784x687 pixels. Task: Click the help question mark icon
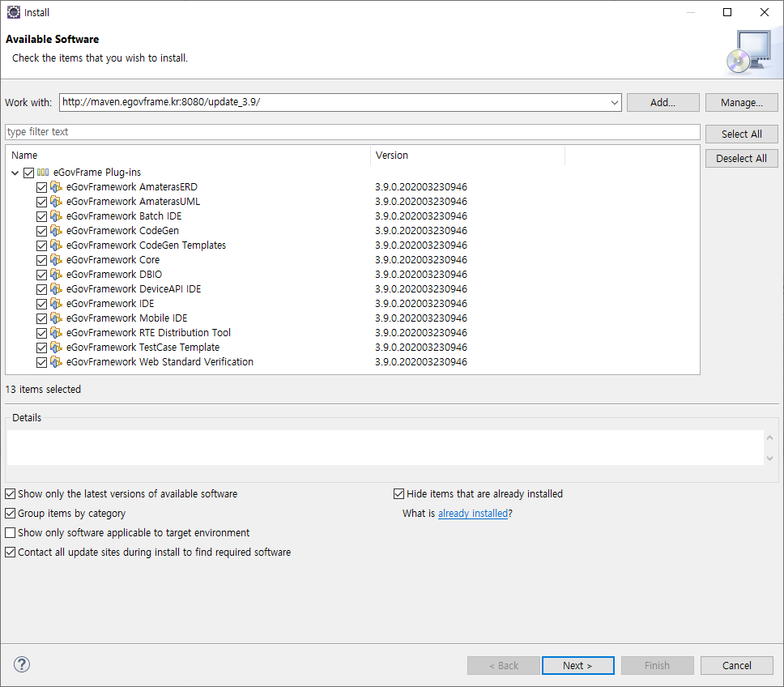click(x=22, y=665)
